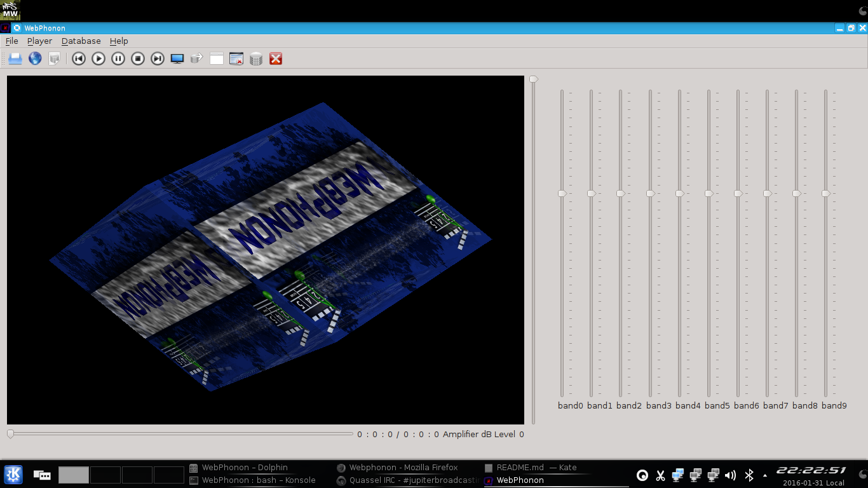868x488 pixels.
Task: Click the band4 equalizer slider handle
Action: 680,193
